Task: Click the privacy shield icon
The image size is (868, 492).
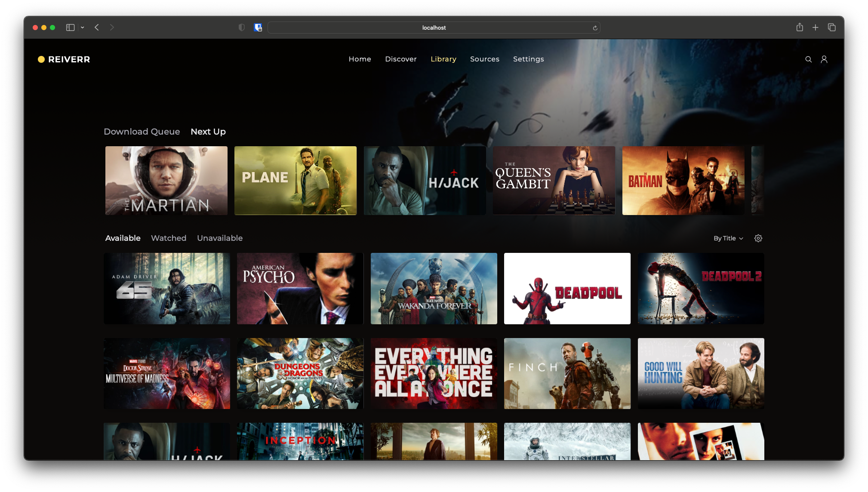Action: pos(242,28)
